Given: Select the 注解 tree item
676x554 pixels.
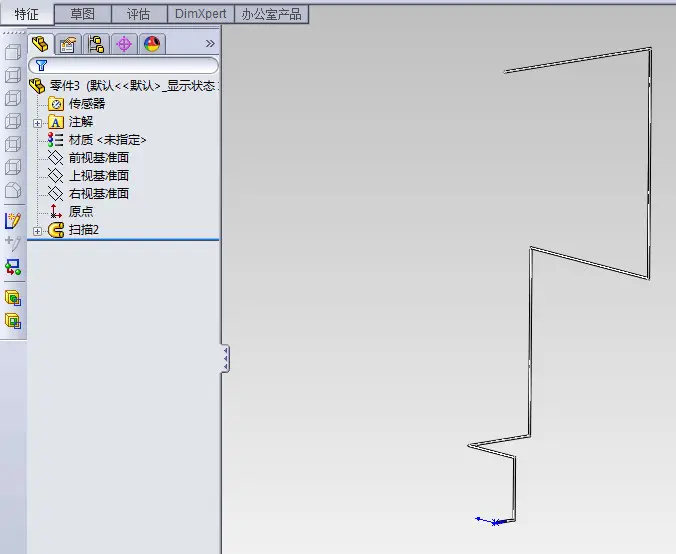Looking at the screenshot, I should (81, 122).
